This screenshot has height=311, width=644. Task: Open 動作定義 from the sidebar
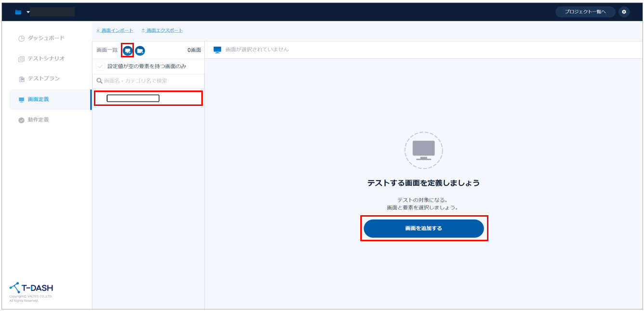point(38,120)
